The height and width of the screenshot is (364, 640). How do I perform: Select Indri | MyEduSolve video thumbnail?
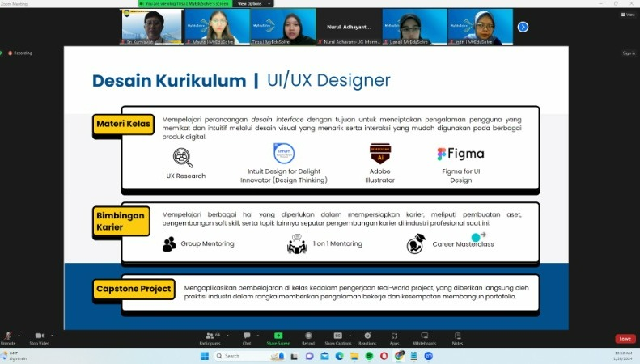481,27
